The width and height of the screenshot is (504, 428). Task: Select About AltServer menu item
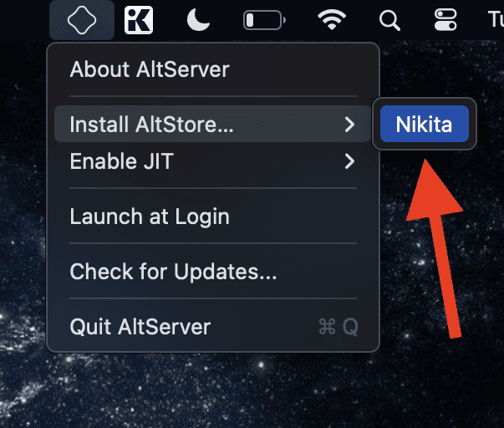(149, 69)
